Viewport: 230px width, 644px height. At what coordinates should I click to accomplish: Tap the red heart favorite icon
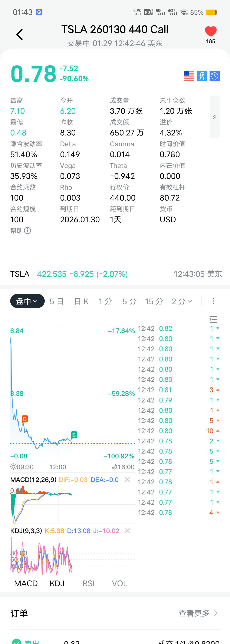coord(210,31)
